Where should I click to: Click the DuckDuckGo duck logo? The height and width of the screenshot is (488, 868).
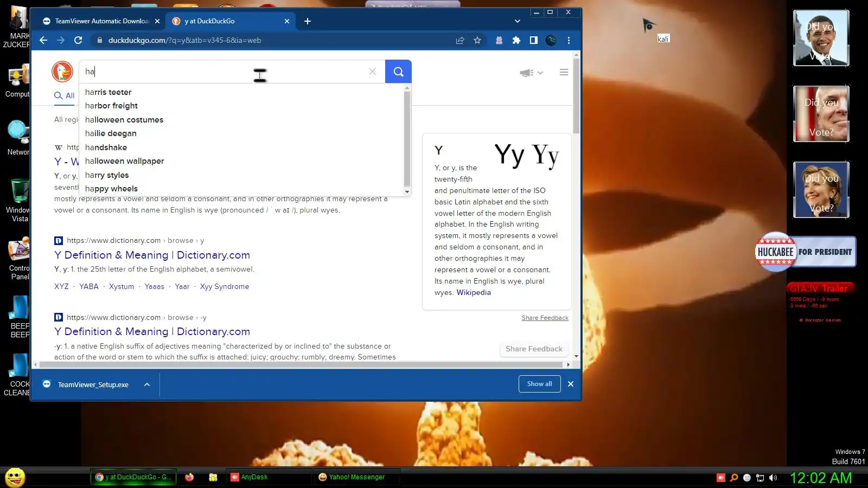click(62, 72)
